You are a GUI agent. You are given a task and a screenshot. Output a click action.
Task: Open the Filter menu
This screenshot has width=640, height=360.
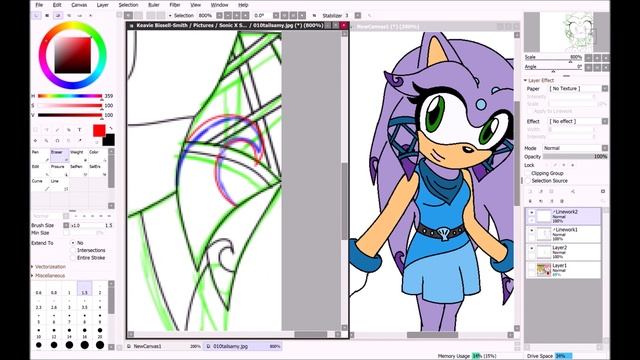pyautogui.click(x=174, y=5)
